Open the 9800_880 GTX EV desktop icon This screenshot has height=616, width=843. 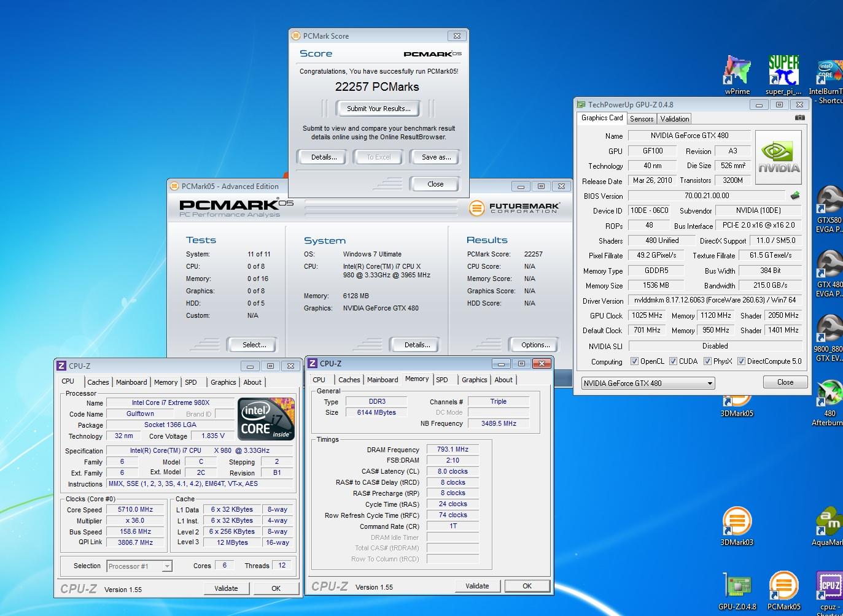829,338
